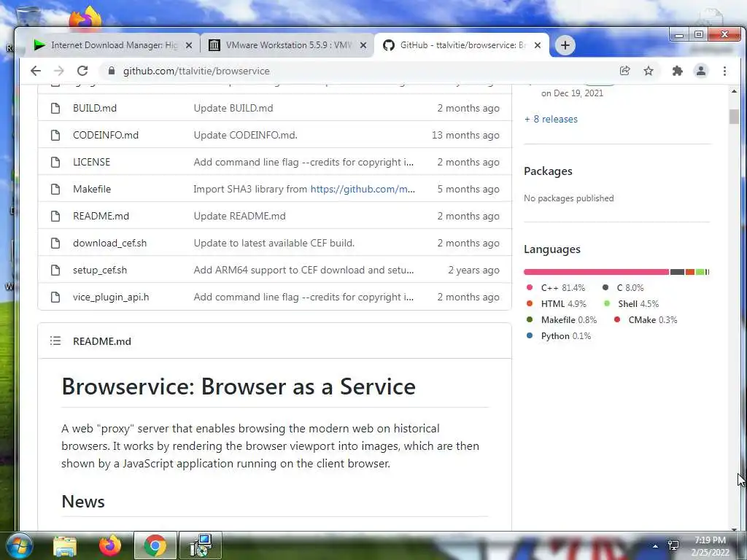Click the file icon next to download_cef.sh
The width and height of the screenshot is (747, 560).
coord(55,243)
